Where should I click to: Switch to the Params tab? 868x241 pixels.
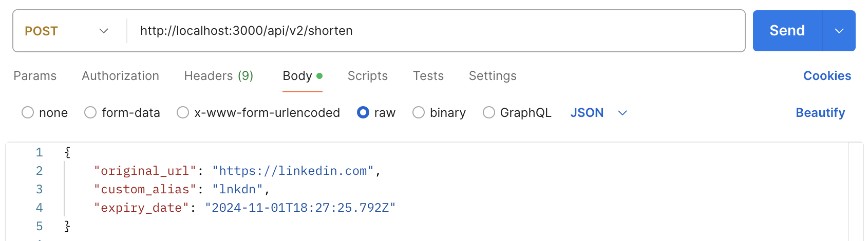35,76
